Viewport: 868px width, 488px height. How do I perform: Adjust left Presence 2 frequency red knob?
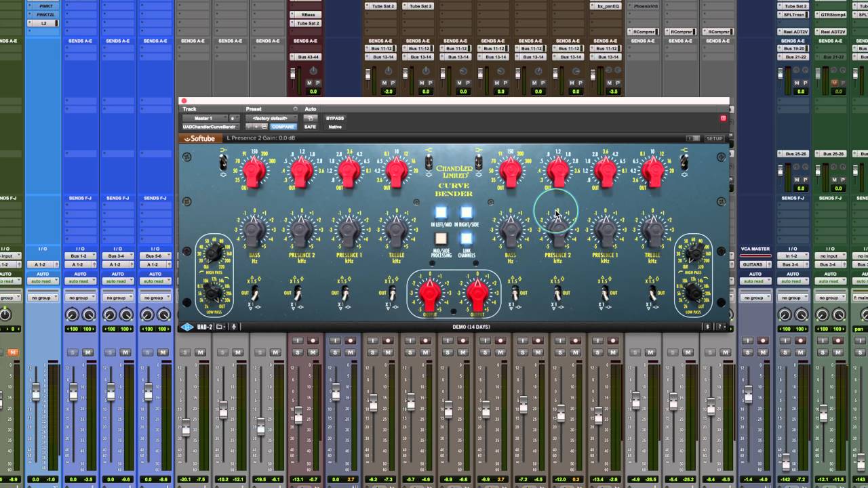click(301, 172)
